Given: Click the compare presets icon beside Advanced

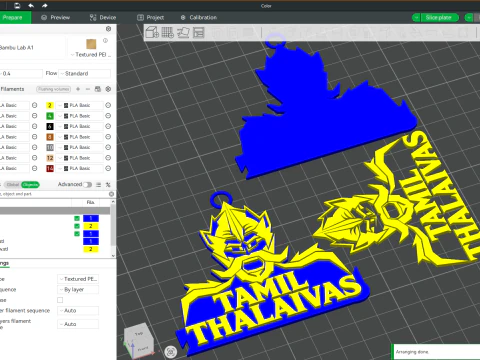Looking at the screenshot, I should click(98, 185).
